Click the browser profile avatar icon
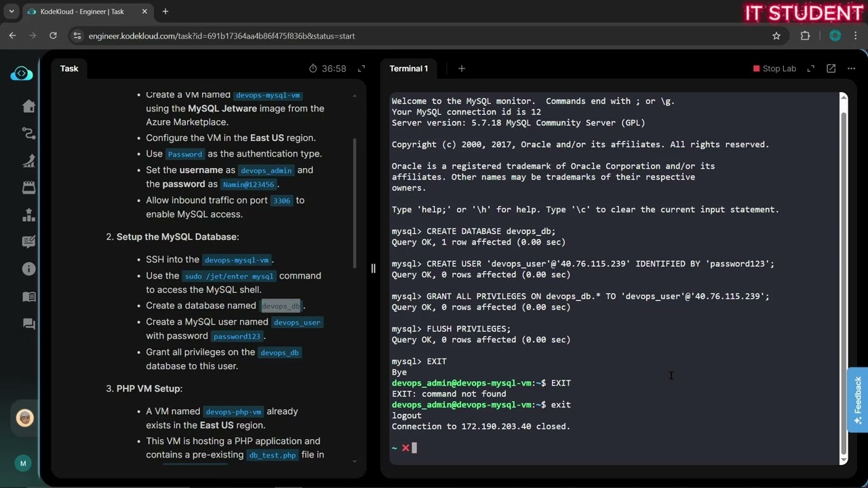This screenshot has height=488, width=868. coord(835,36)
